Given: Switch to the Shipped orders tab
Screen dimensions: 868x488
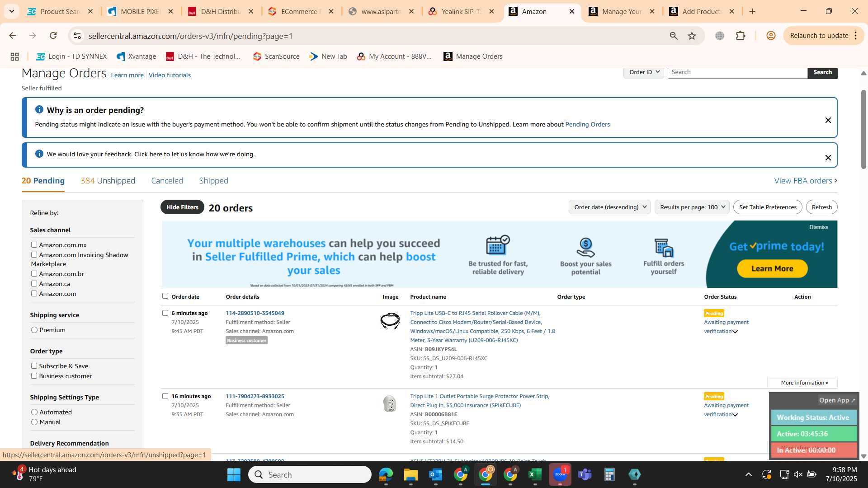Looking at the screenshot, I should click(213, 181).
